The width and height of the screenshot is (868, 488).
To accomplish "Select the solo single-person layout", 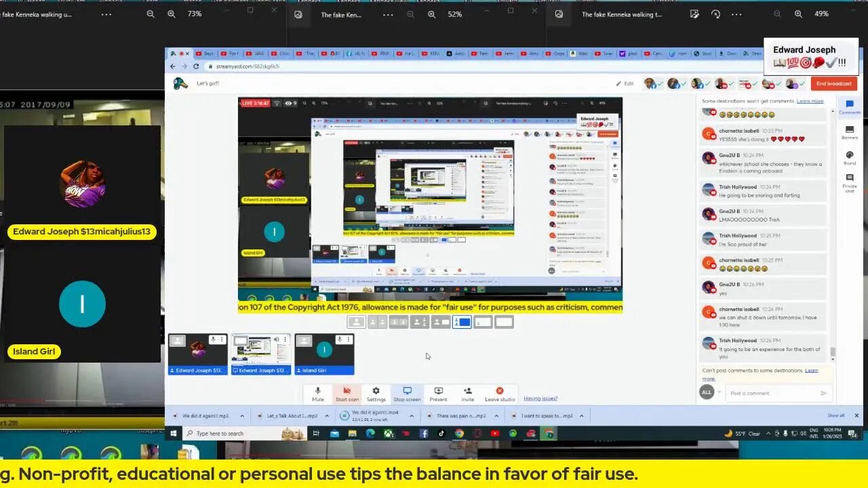I will click(x=356, y=322).
